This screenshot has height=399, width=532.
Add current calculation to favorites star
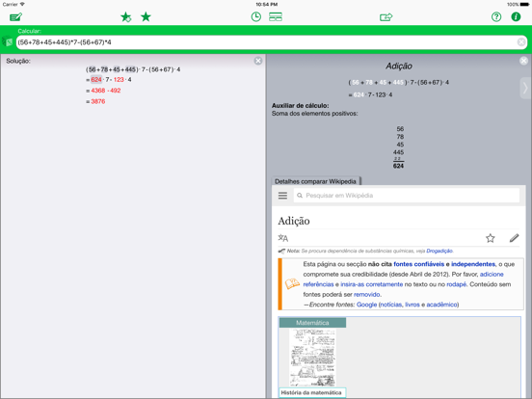pos(126,17)
